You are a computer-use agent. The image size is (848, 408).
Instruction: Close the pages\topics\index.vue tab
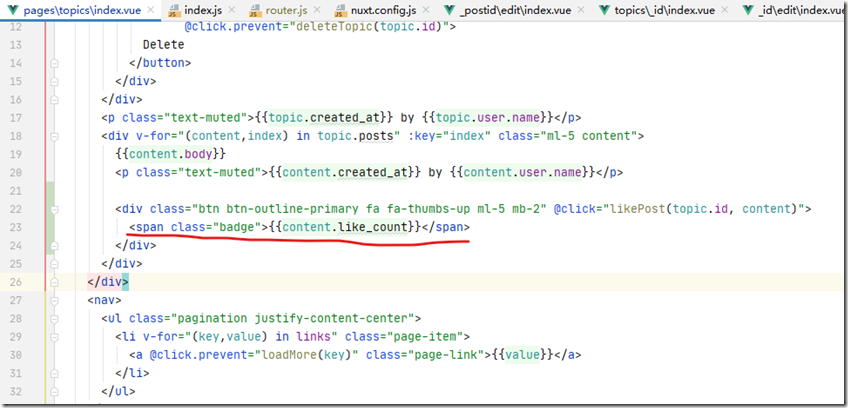pyautogui.click(x=150, y=10)
